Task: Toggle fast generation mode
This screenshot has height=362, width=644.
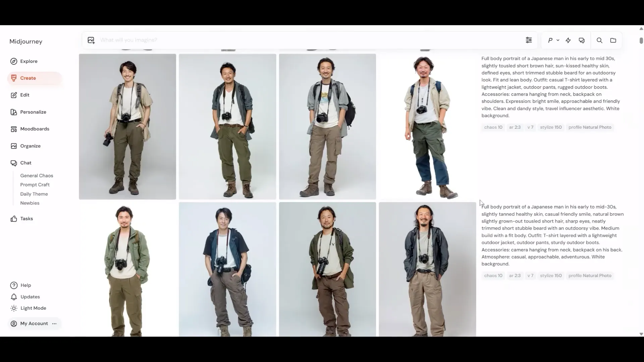Action: pyautogui.click(x=568, y=40)
